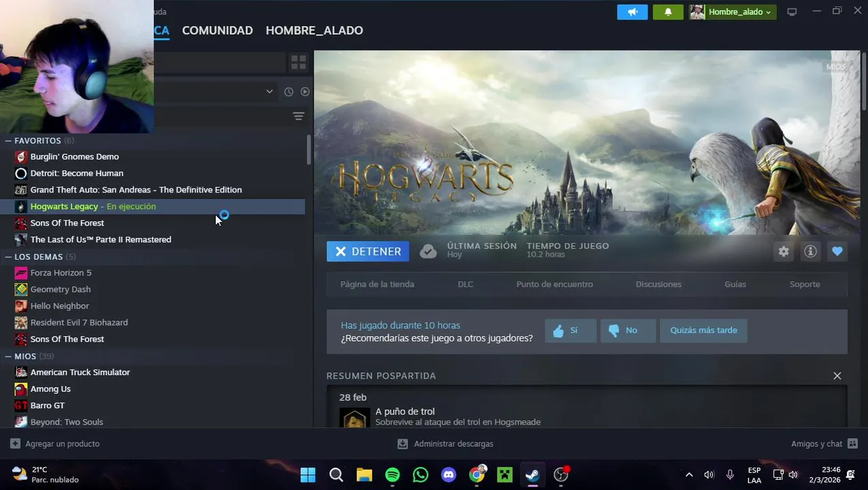Click the Geometry Dash game icon
Viewport: 868px width, 490px height.
21,289
